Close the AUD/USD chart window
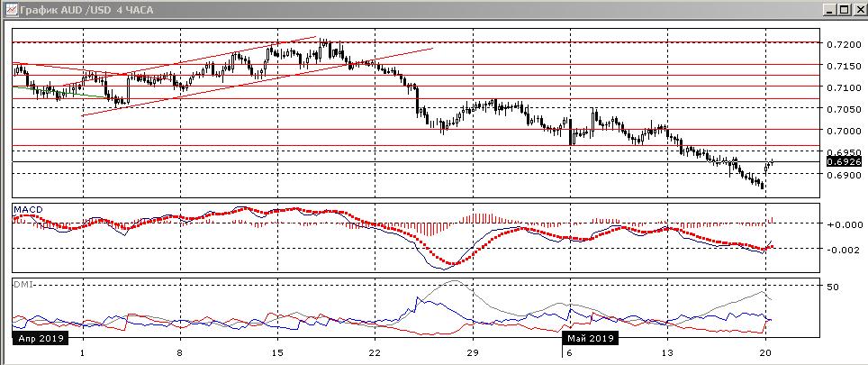Image resolution: width=868 pixels, height=365 pixels. point(859,10)
